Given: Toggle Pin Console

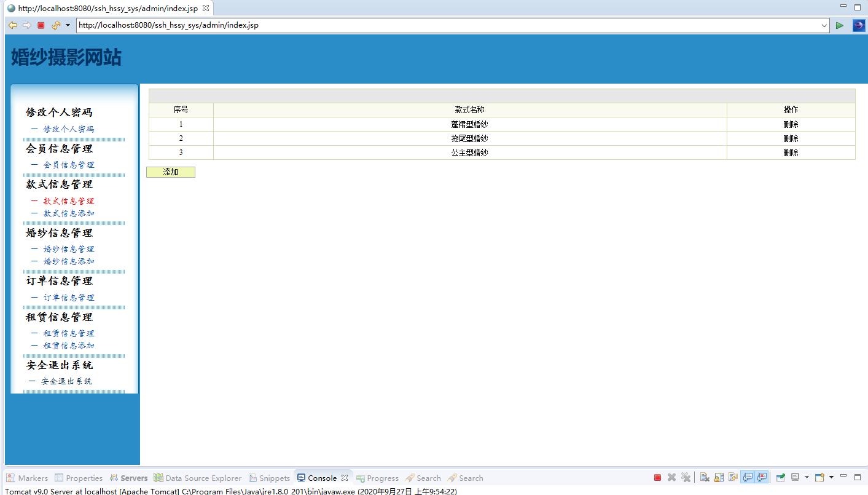Looking at the screenshot, I should [x=781, y=477].
